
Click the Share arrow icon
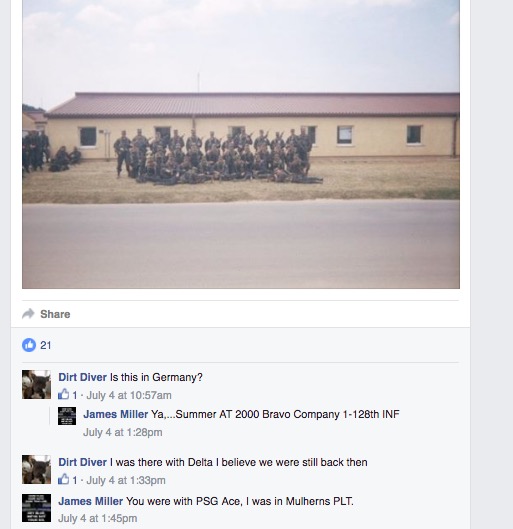(x=28, y=314)
